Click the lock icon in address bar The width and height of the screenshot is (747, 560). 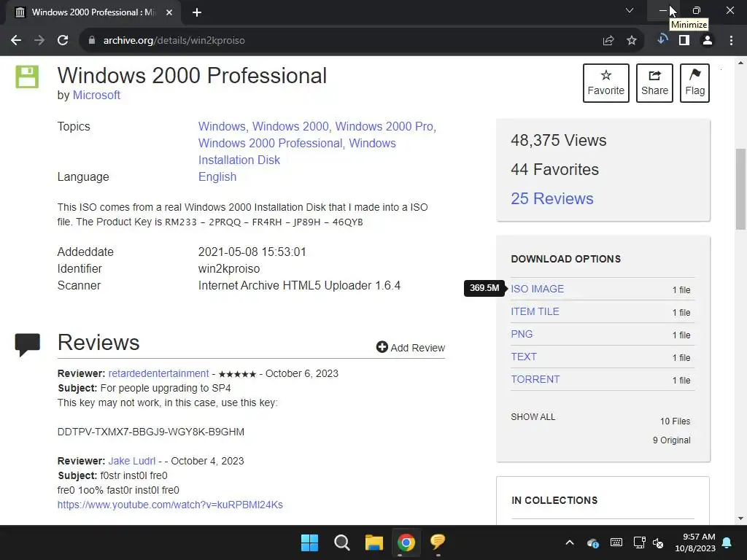pos(92,41)
